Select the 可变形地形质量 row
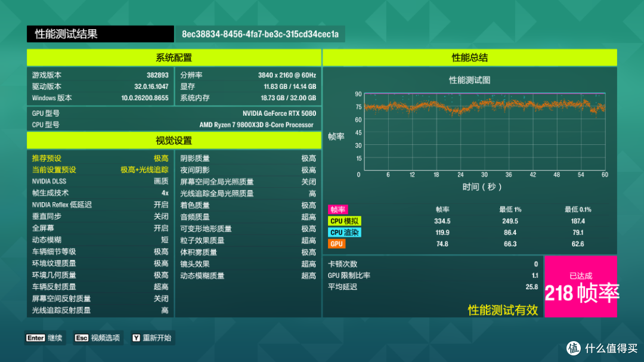This screenshot has height=362, width=644. tap(248, 228)
